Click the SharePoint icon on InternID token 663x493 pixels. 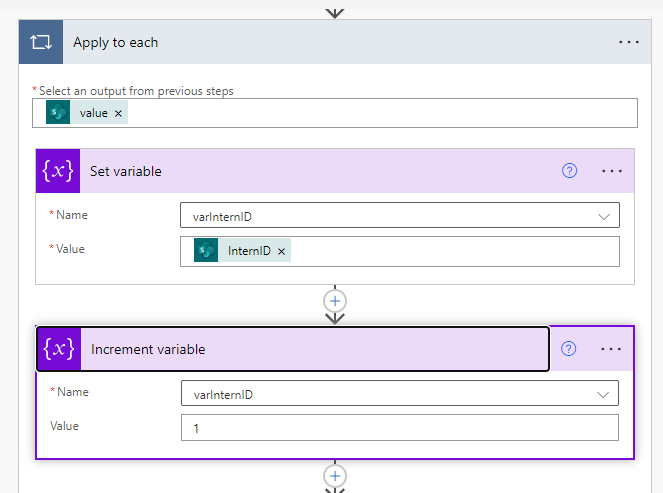pyautogui.click(x=206, y=250)
